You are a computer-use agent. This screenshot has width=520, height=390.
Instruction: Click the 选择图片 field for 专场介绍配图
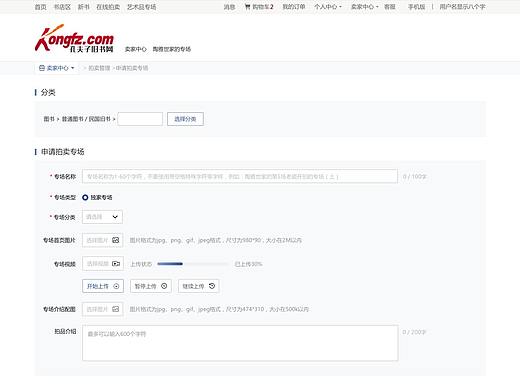click(103, 309)
